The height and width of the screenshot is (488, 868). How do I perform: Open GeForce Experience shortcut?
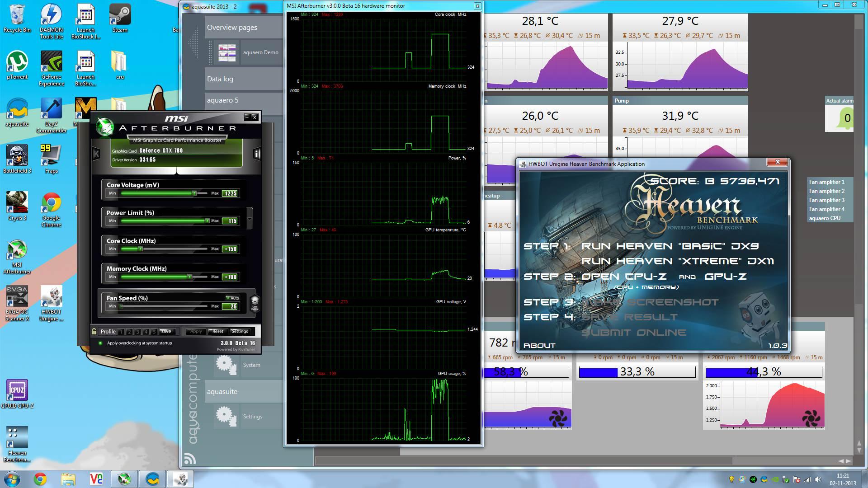tap(51, 68)
